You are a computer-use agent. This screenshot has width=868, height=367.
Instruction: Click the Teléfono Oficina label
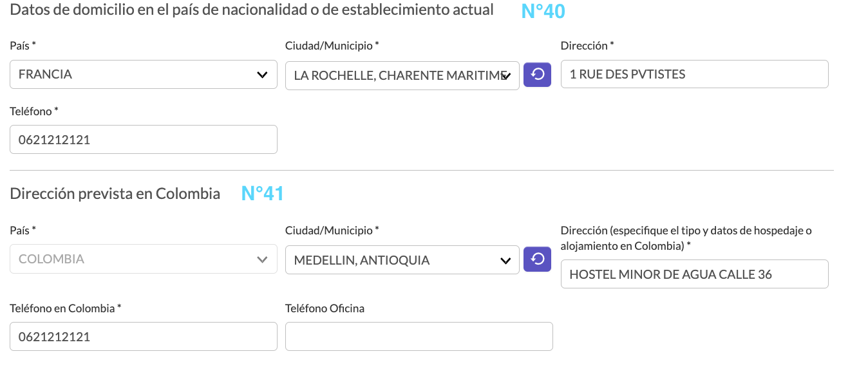[325, 308]
